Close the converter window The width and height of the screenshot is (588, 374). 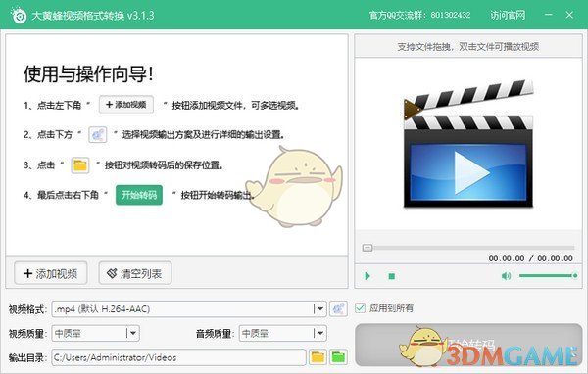tap(569, 15)
